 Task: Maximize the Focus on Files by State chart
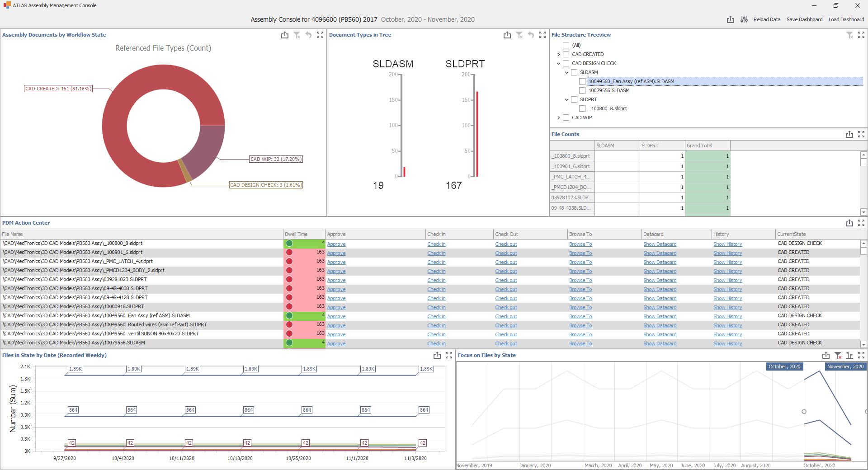click(862, 355)
